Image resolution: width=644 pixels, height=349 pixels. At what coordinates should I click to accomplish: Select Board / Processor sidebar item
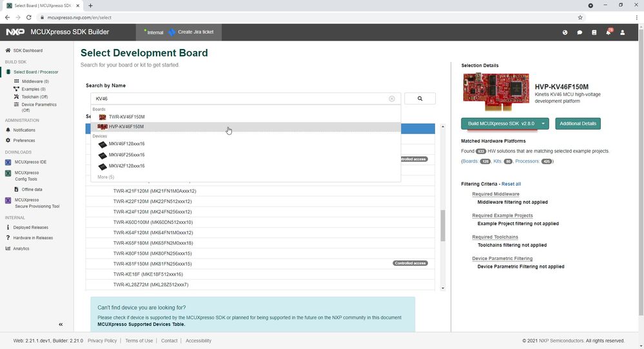(x=35, y=72)
